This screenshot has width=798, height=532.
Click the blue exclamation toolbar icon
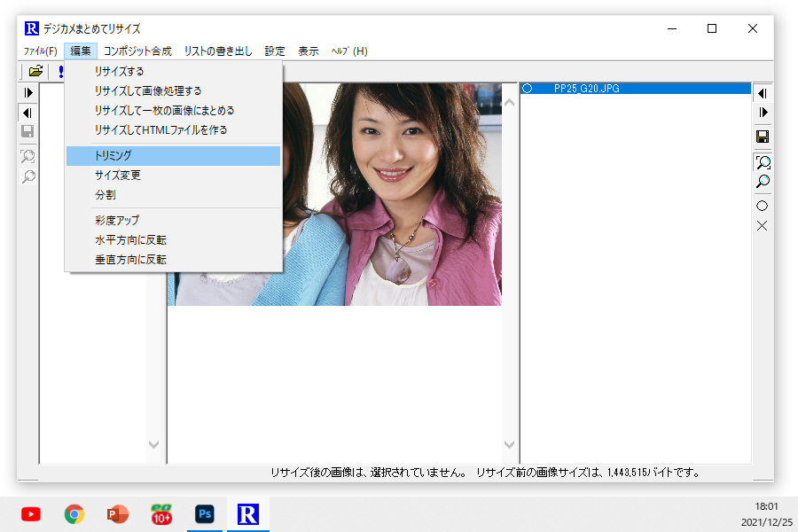click(60, 71)
